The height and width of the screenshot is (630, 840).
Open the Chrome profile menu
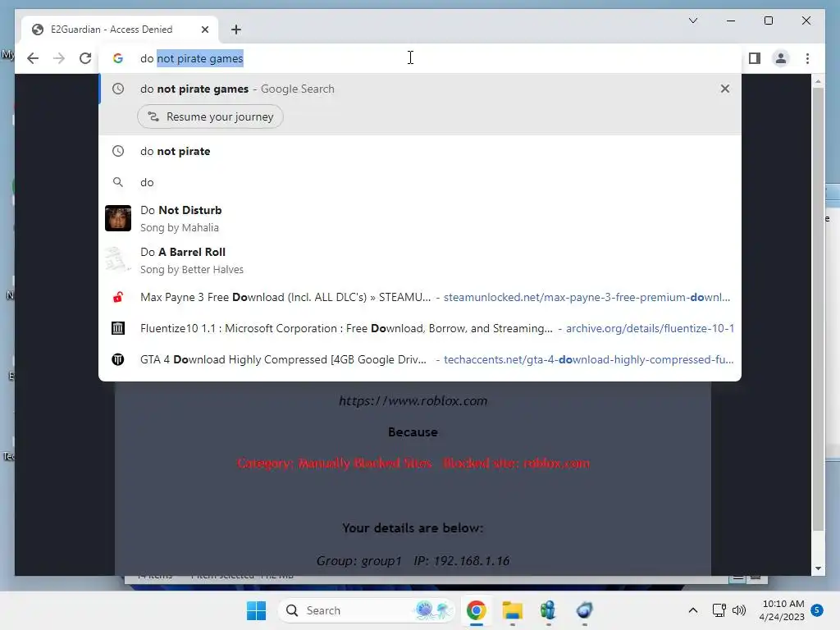781,58
